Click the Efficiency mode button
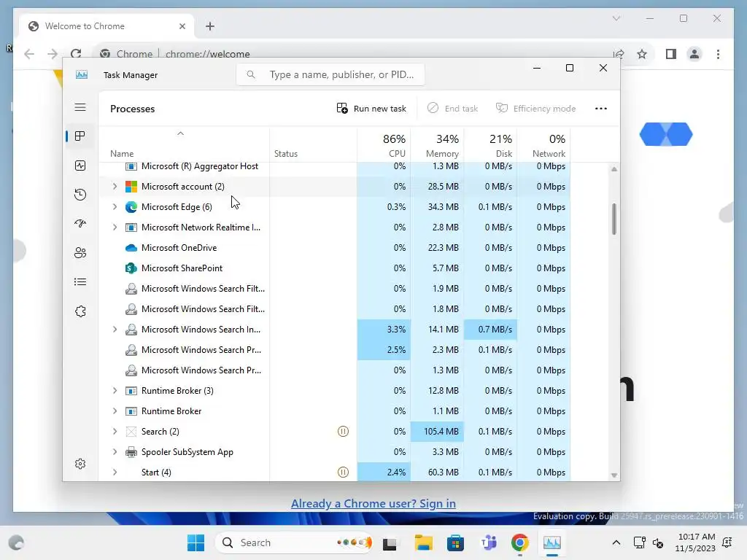747x560 pixels. click(x=535, y=109)
